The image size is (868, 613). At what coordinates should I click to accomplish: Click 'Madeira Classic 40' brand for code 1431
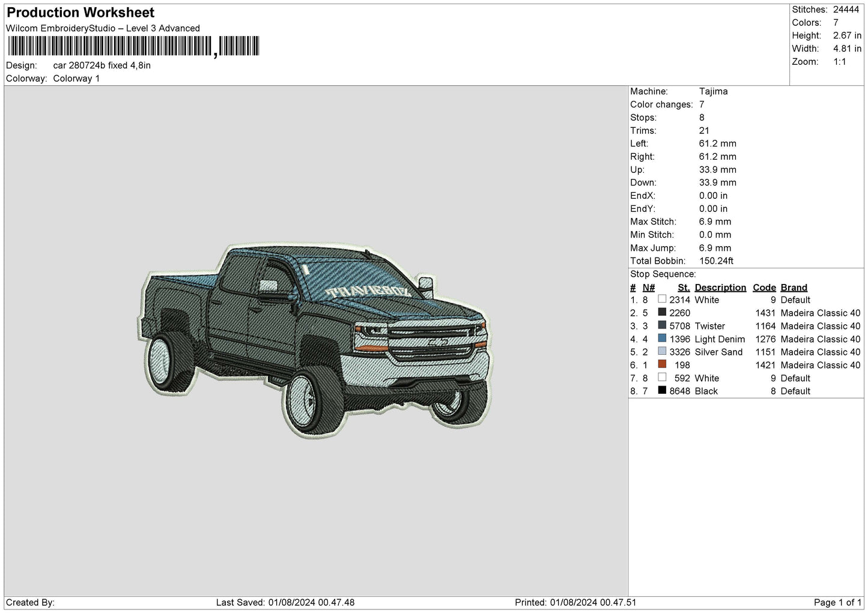[x=820, y=313]
